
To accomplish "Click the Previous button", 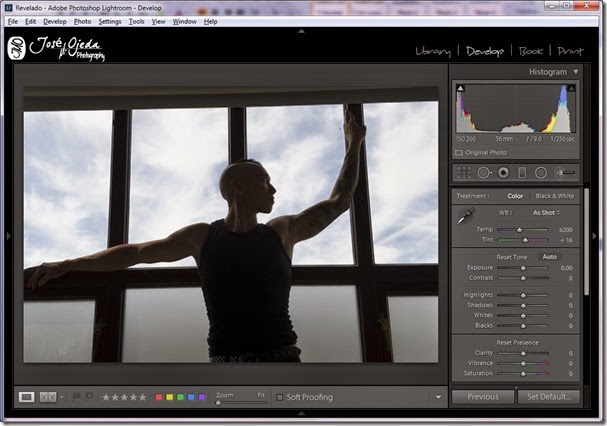I will tap(483, 397).
